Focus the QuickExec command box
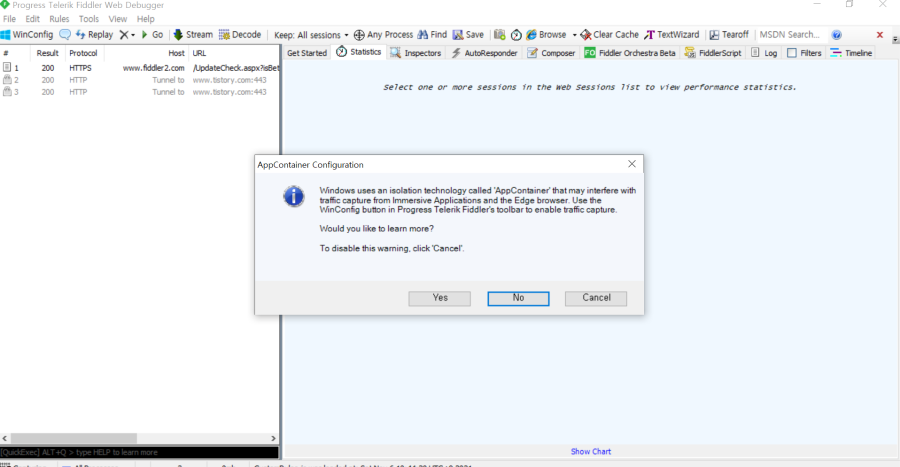 click(139, 452)
